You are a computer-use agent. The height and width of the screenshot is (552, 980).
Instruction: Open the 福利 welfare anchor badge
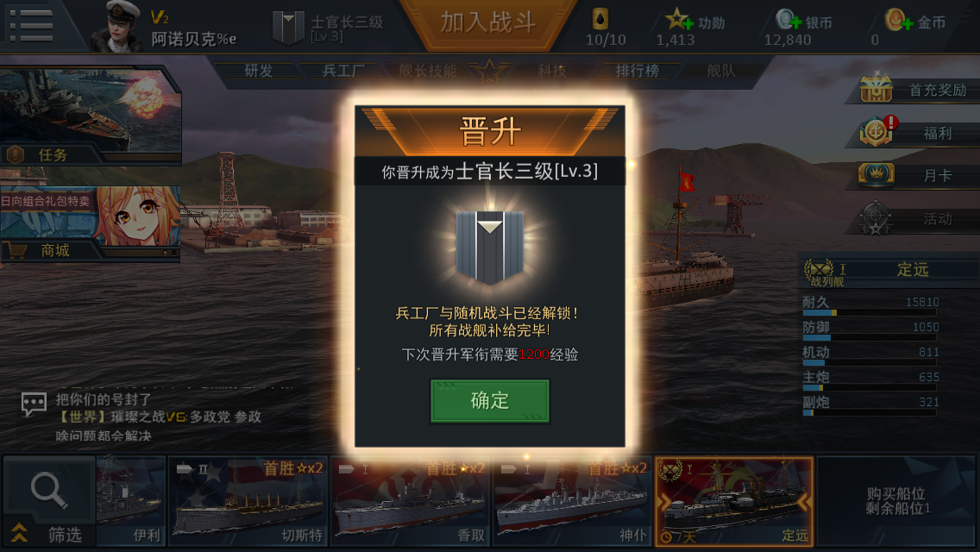tap(876, 131)
